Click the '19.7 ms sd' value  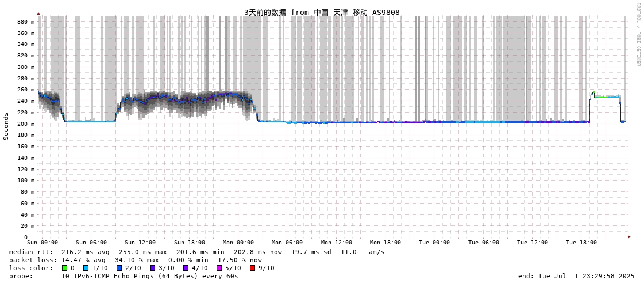(310, 252)
